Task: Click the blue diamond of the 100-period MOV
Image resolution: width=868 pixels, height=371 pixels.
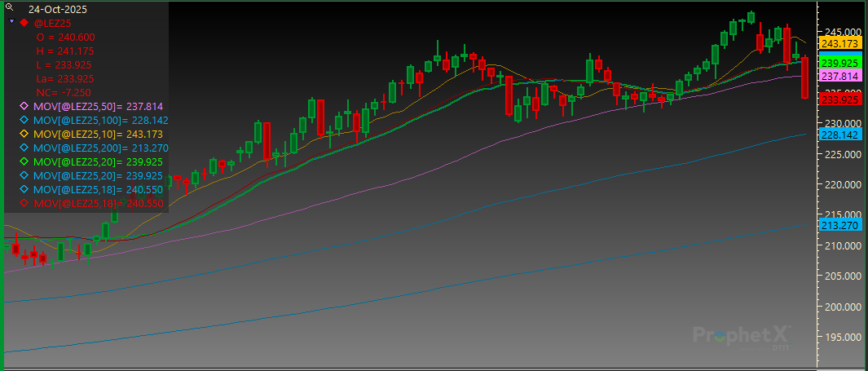Action: [x=23, y=121]
